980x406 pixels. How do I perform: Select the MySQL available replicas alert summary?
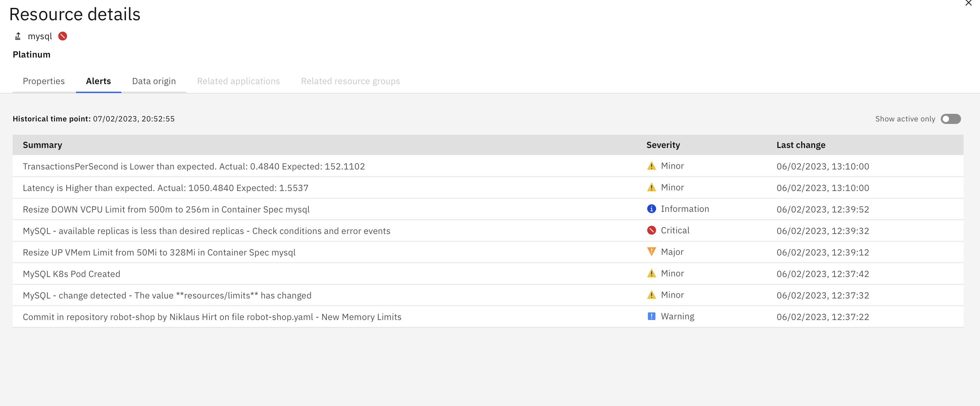[x=207, y=231]
